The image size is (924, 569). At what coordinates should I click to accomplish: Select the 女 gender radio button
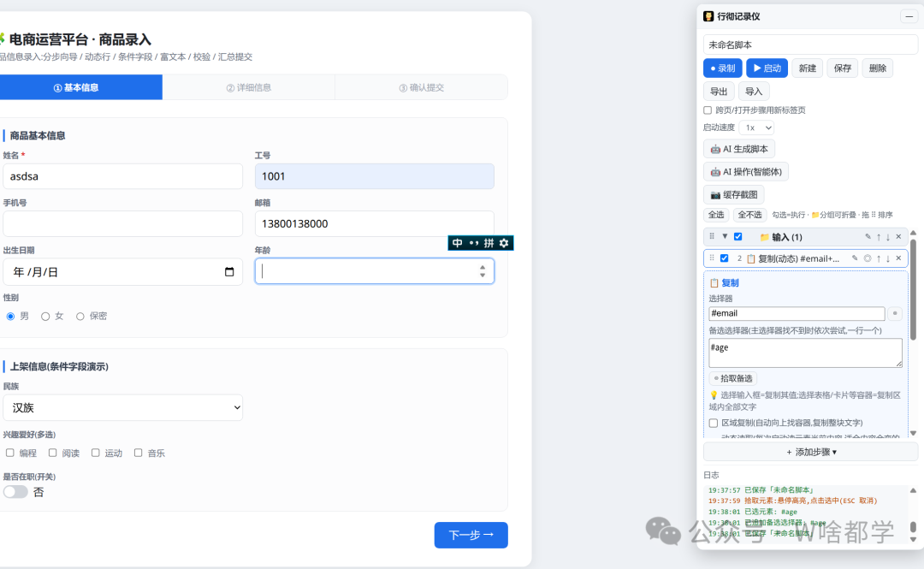coord(45,317)
